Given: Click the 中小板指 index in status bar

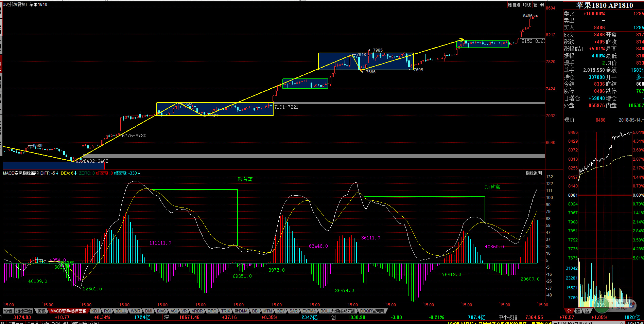Looking at the screenshot, I should tap(508, 318).
